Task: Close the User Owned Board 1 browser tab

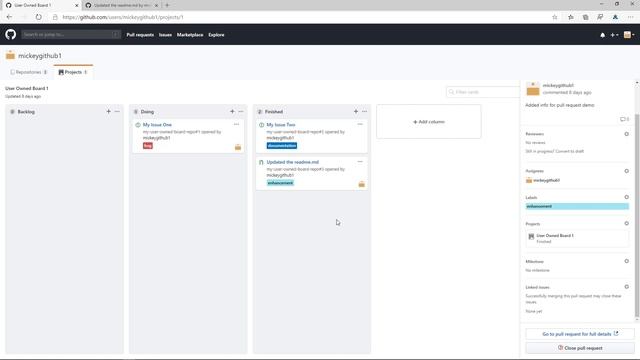Action: tap(76, 5)
